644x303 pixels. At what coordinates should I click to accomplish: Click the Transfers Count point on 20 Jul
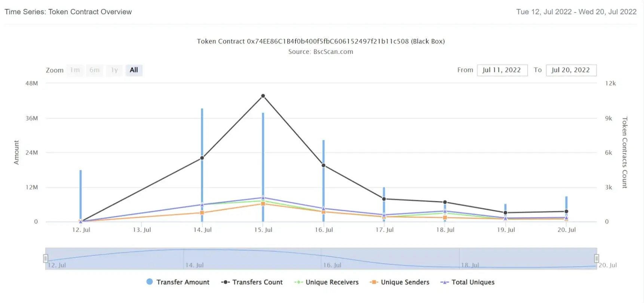tap(566, 211)
